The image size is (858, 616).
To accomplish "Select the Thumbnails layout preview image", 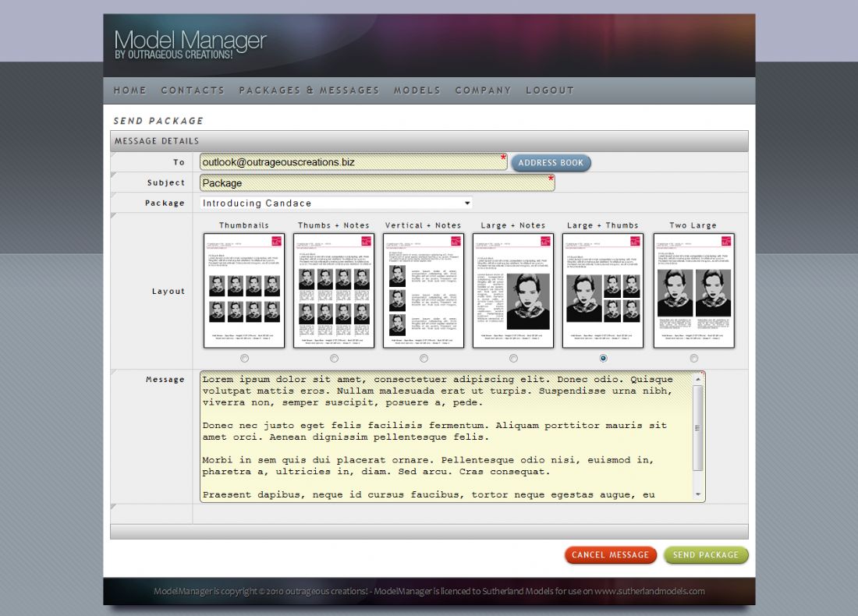I will click(x=244, y=290).
